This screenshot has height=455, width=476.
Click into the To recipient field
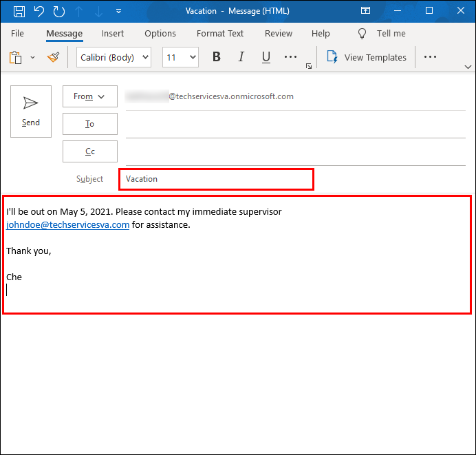click(x=296, y=125)
